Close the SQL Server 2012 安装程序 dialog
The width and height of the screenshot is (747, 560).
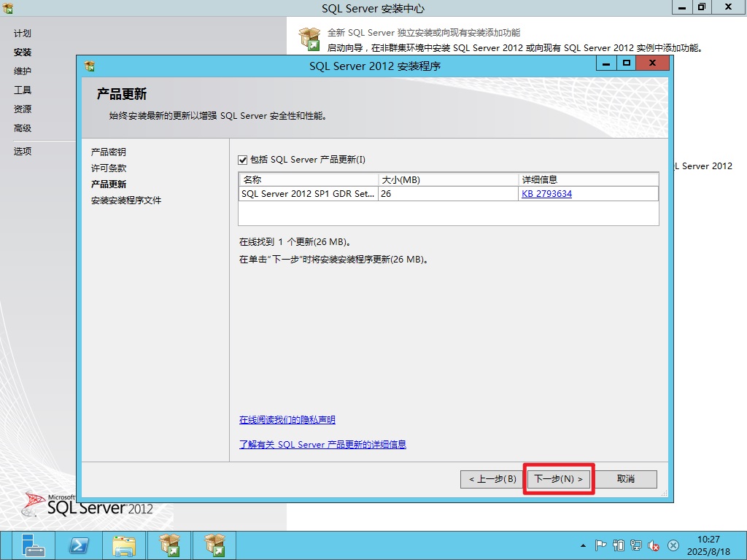pos(652,63)
